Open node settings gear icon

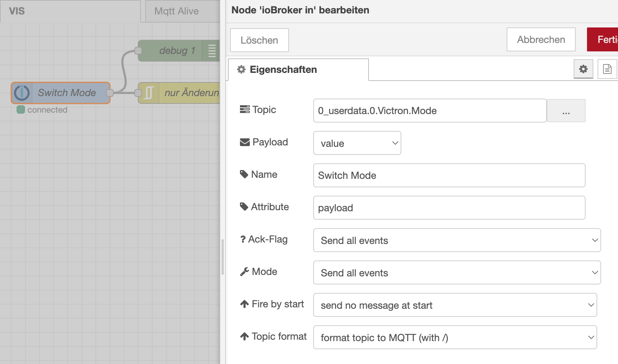(583, 69)
